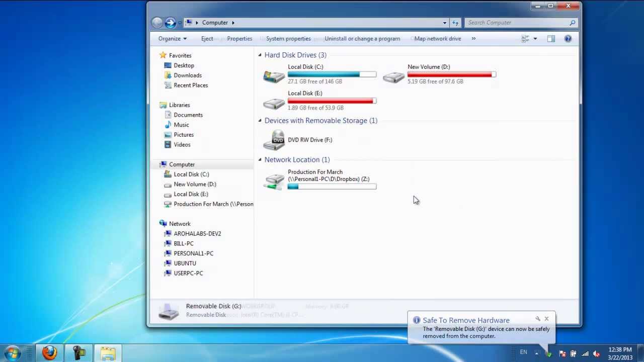Image resolution: width=644 pixels, height=362 pixels.
Task: Click Eject in the toolbar
Action: pos(207,39)
